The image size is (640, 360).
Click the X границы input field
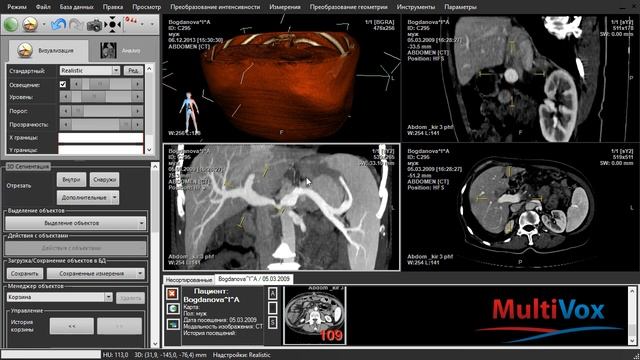coord(101,138)
